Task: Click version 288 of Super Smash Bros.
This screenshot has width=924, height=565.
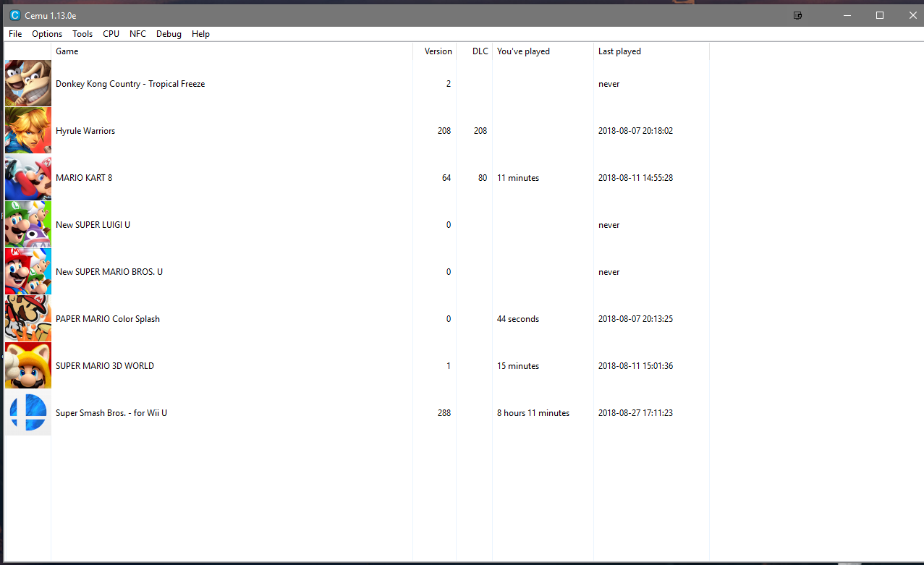Action: point(444,413)
